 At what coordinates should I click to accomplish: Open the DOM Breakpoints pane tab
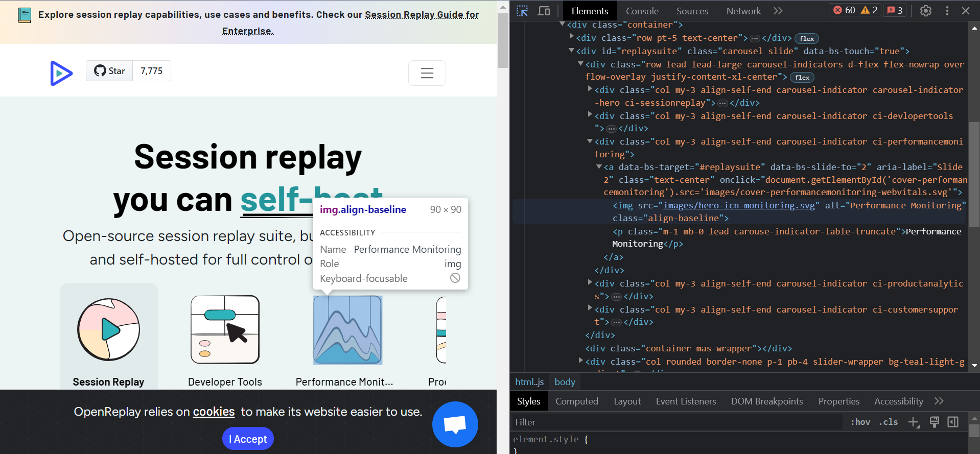(767, 401)
